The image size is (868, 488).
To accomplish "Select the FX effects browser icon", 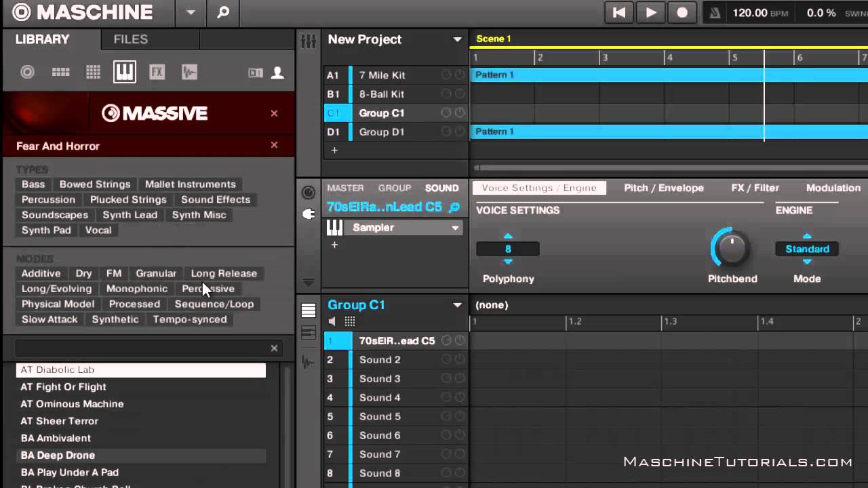I will click(157, 72).
